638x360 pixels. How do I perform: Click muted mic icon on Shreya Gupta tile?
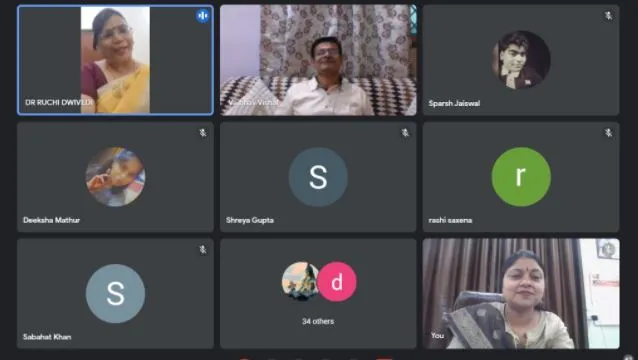pos(405,133)
